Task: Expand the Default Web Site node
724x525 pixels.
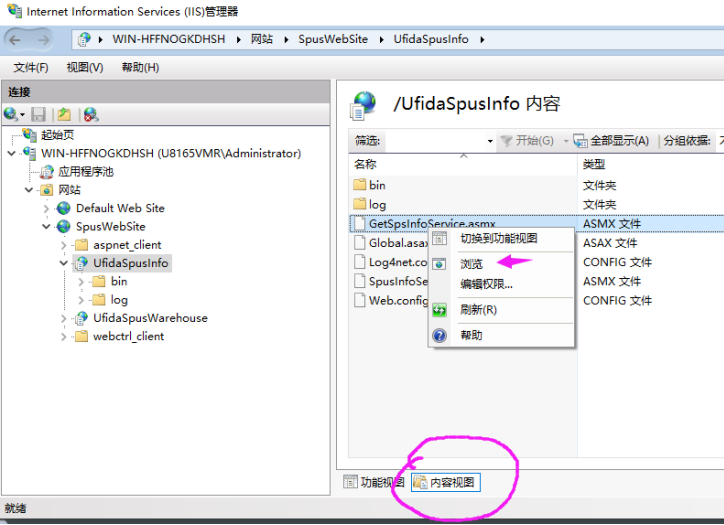Action: 46,208
